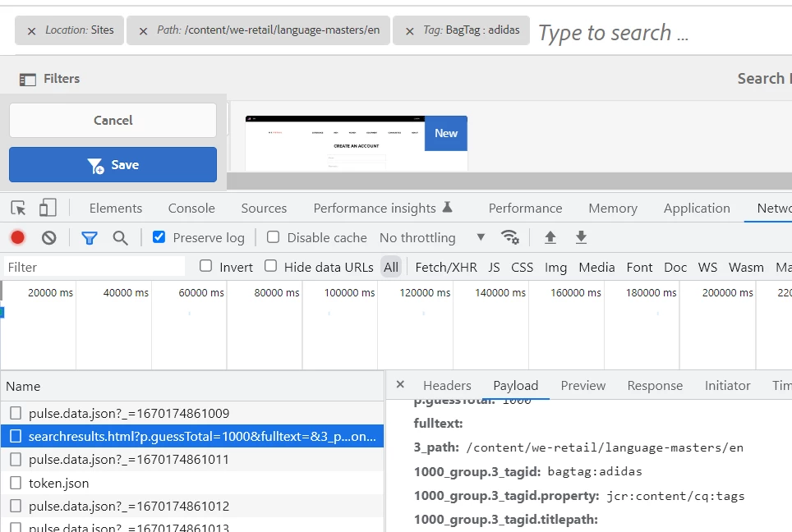
Task: Activate DevTools element inspector icon
Action: tap(18, 208)
